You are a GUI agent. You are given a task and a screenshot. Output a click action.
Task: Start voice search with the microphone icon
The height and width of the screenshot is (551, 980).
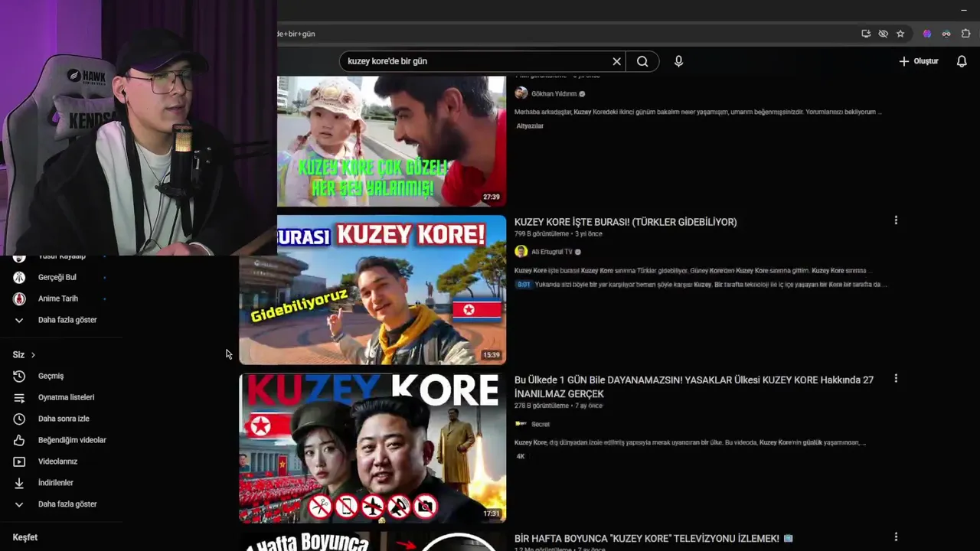point(678,61)
